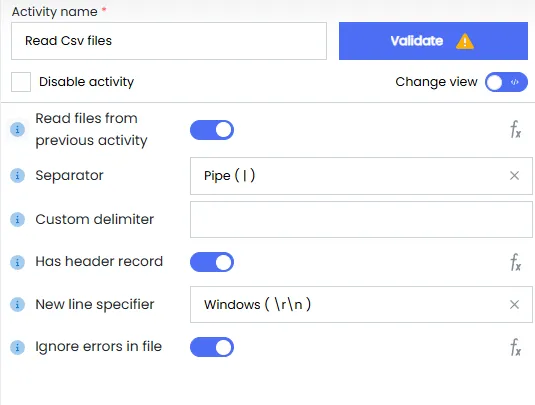This screenshot has width=535, height=405.
Task: Open fx expression for Has header record
Action: [x=516, y=262]
